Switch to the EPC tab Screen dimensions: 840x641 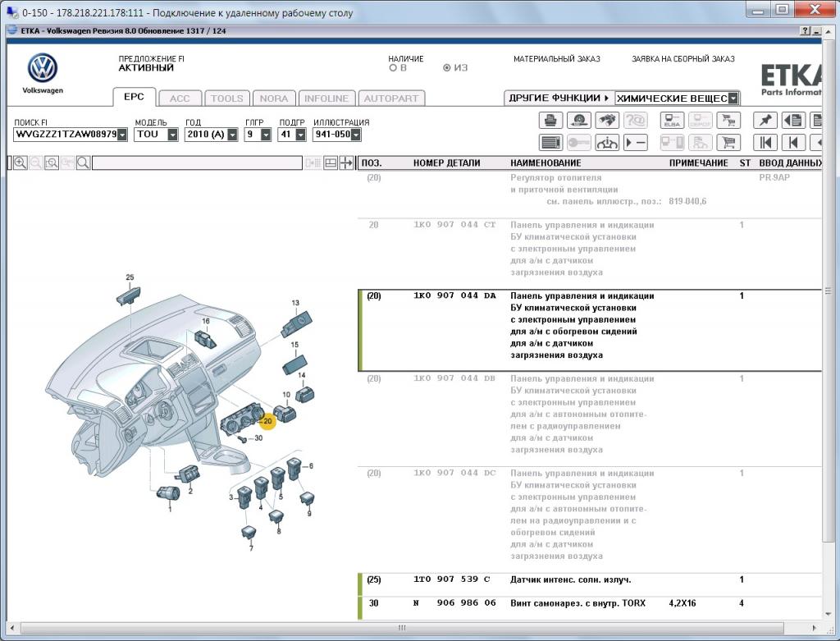pyautogui.click(x=134, y=97)
